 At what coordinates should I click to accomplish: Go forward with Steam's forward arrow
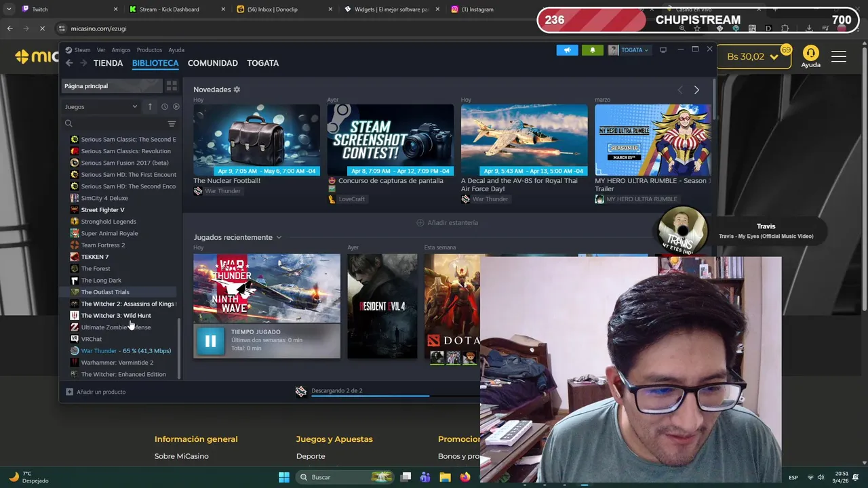pos(83,63)
